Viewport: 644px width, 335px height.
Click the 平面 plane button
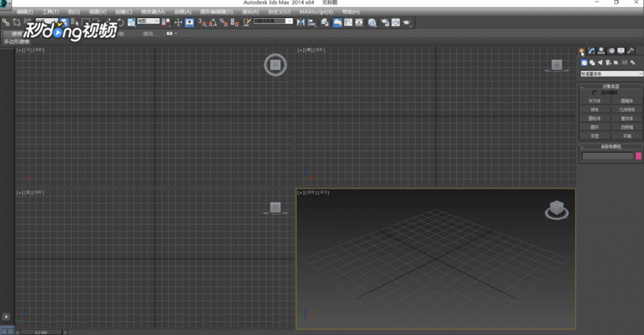(627, 136)
